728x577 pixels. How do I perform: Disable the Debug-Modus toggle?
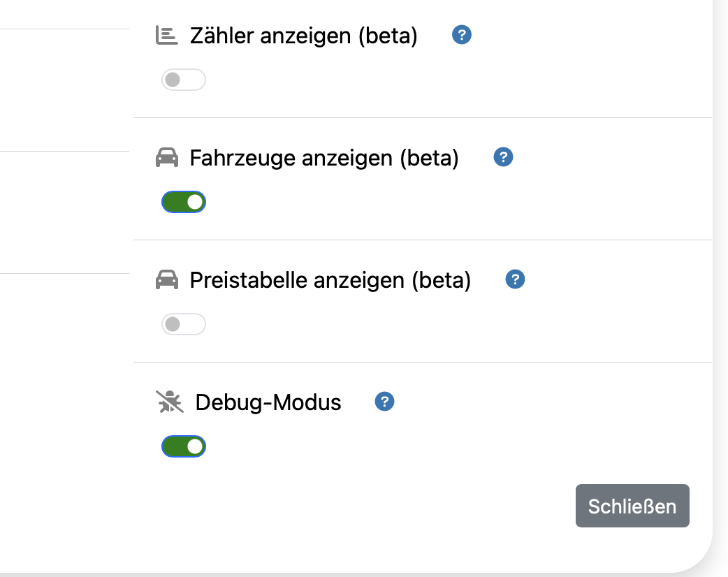(184, 446)
